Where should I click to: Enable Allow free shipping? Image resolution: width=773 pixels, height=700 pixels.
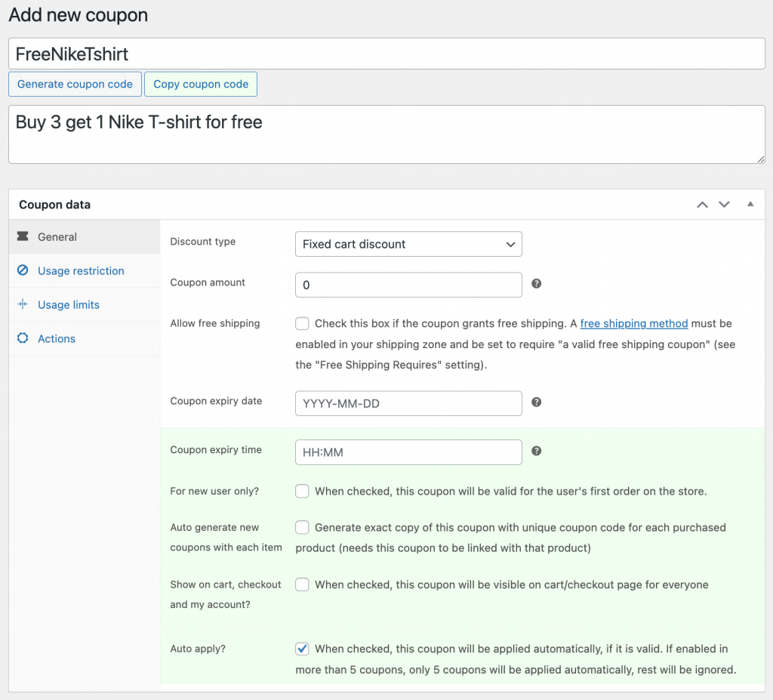tap(302, 323)
